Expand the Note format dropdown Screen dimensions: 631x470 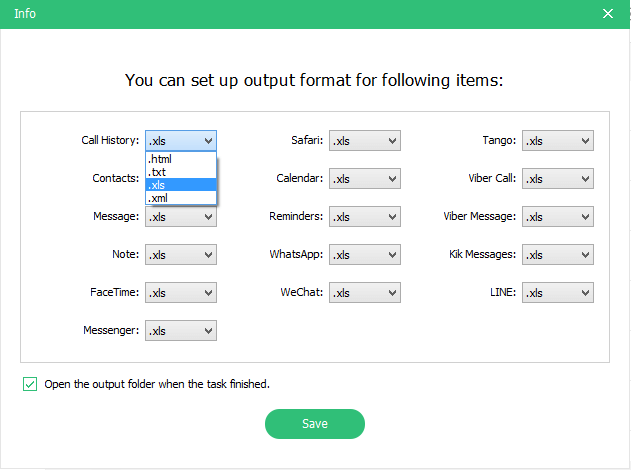point(180,255)
